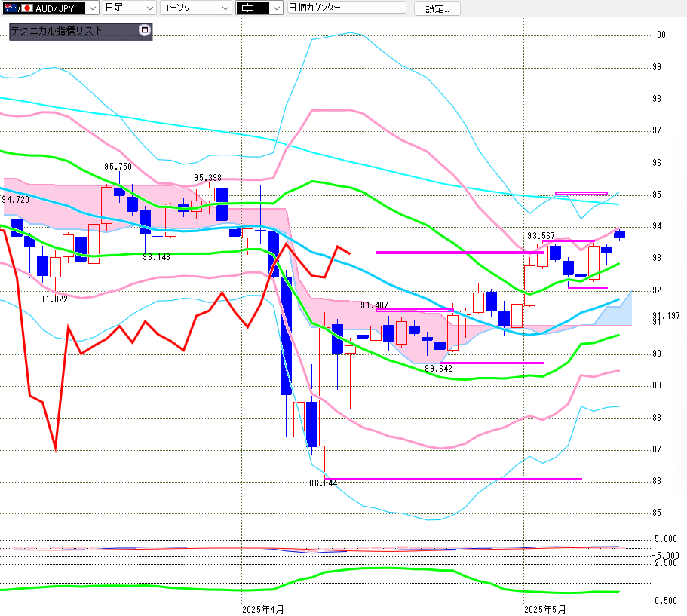The image size is (687, 616).
Task: Click the 91.822 low price label
Action: pyautogui.click(x=54, y=299)
